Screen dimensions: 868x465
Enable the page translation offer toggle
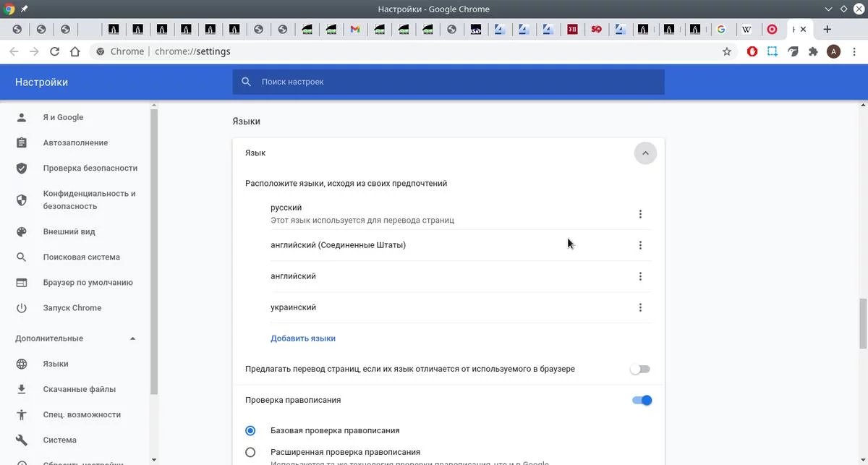pyautogui.click(x=639, y=369)
